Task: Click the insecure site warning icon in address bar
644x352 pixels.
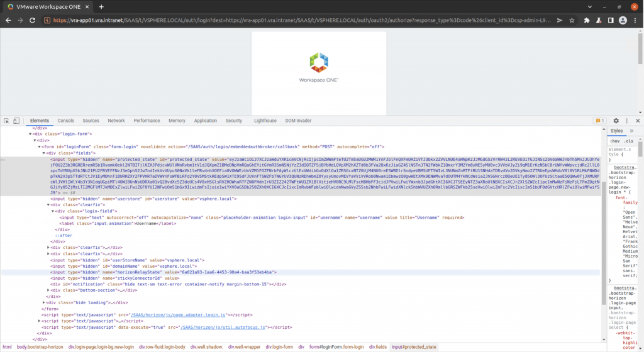Action: (x=47, y=20)
